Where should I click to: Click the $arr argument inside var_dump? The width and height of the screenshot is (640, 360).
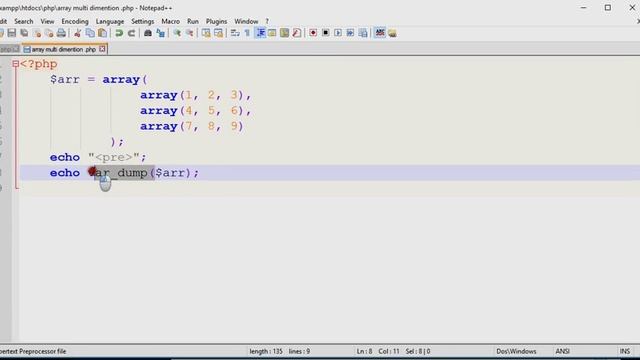coord(170,173)
